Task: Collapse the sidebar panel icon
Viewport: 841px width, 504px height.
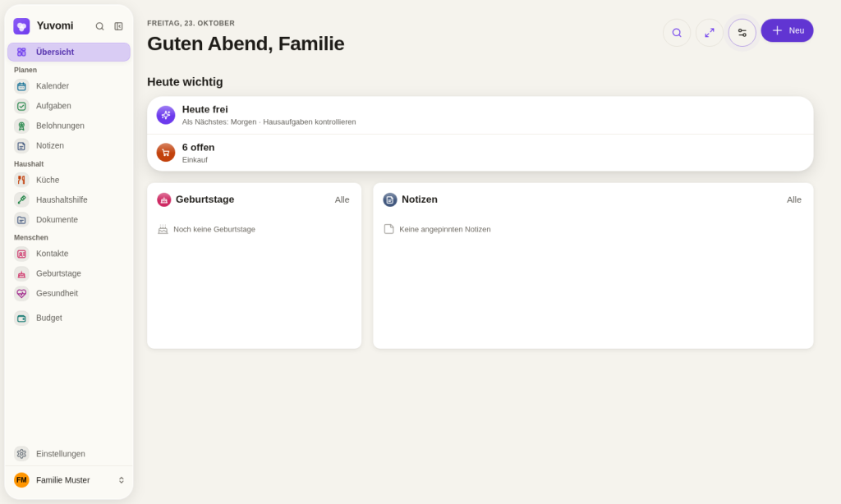Action: (x=118, y=26)
